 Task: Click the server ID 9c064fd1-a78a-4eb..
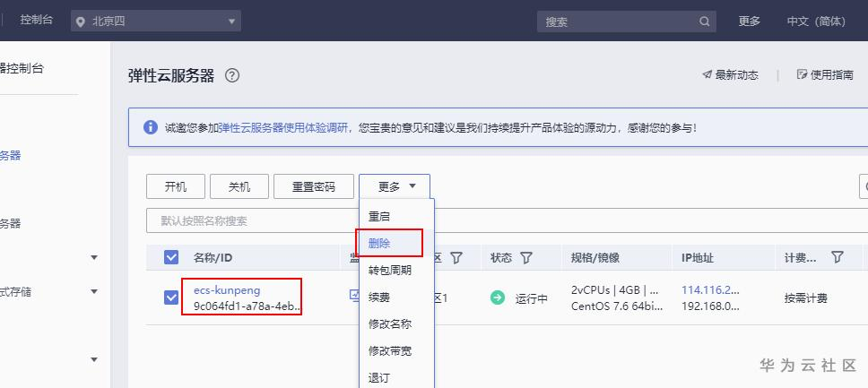point(248,306)
